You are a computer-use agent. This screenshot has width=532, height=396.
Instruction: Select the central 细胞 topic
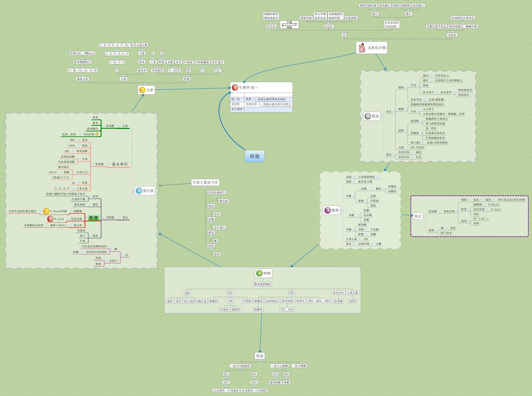255,156
